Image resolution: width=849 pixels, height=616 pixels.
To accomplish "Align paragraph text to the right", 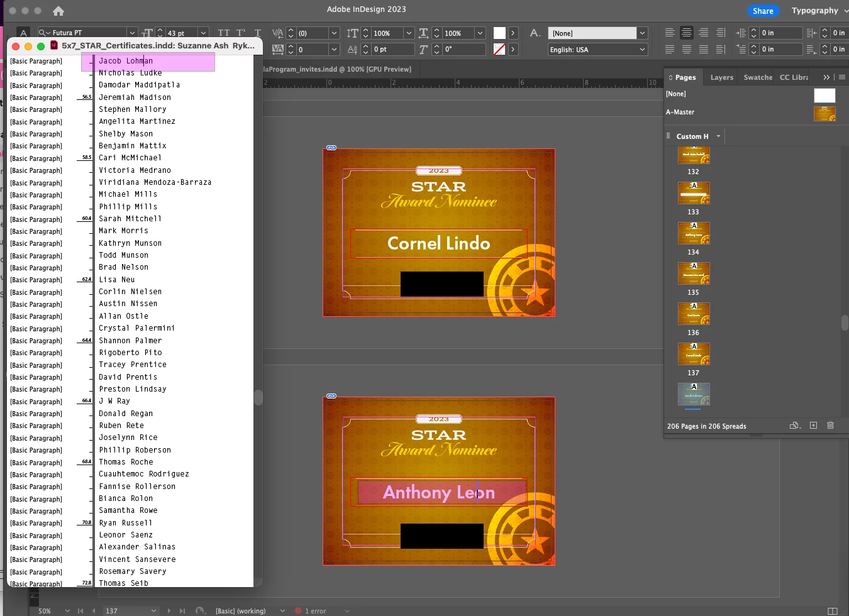I will click(704, 33).
